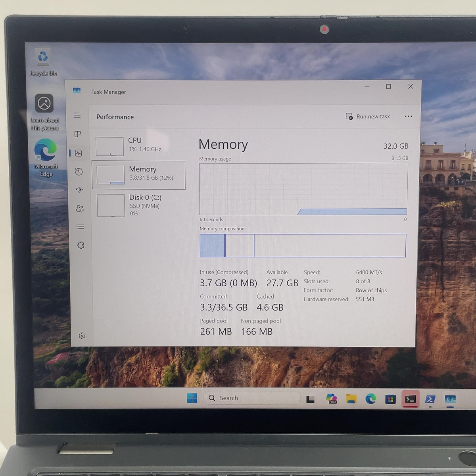Open Microsoft 365 Copilot on taskbar

click(x=331, y=399)
